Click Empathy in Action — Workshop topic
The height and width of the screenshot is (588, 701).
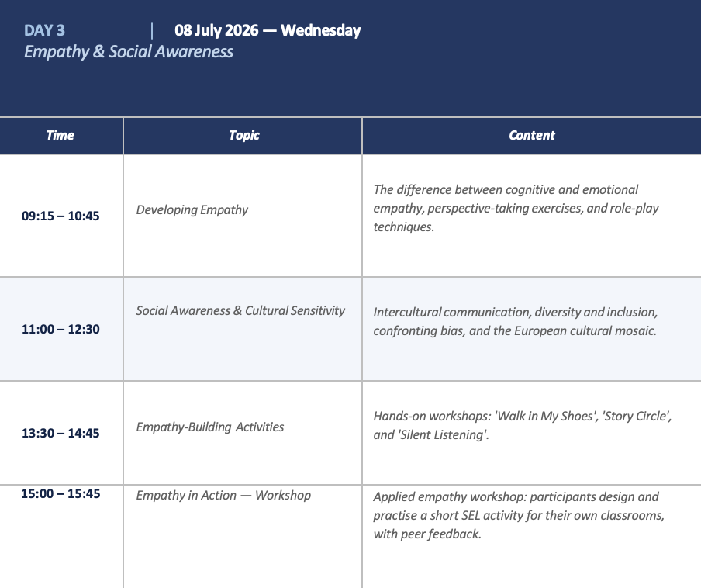[223, 496]
